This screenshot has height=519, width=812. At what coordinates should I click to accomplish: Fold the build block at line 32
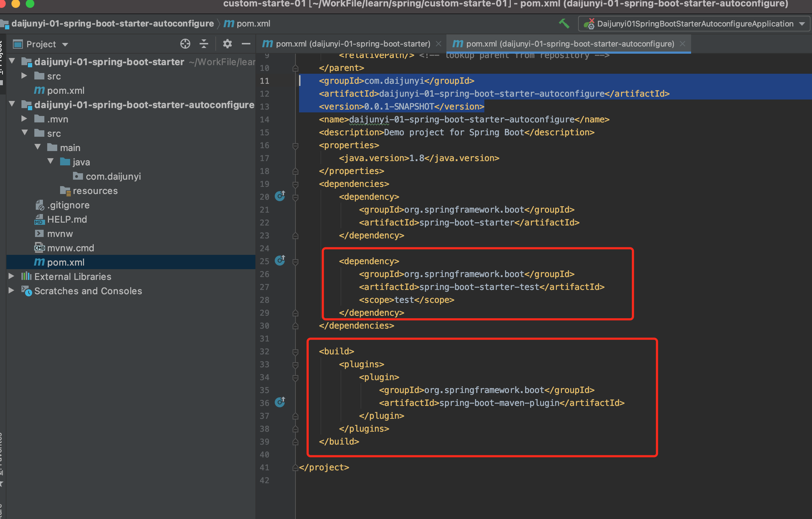point(295,352)
